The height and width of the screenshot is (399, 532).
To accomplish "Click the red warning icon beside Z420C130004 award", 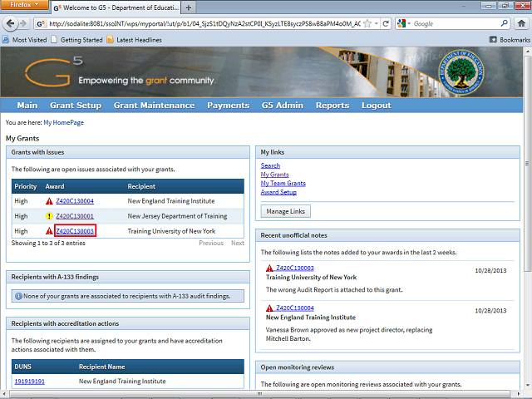I will point(49,201).
